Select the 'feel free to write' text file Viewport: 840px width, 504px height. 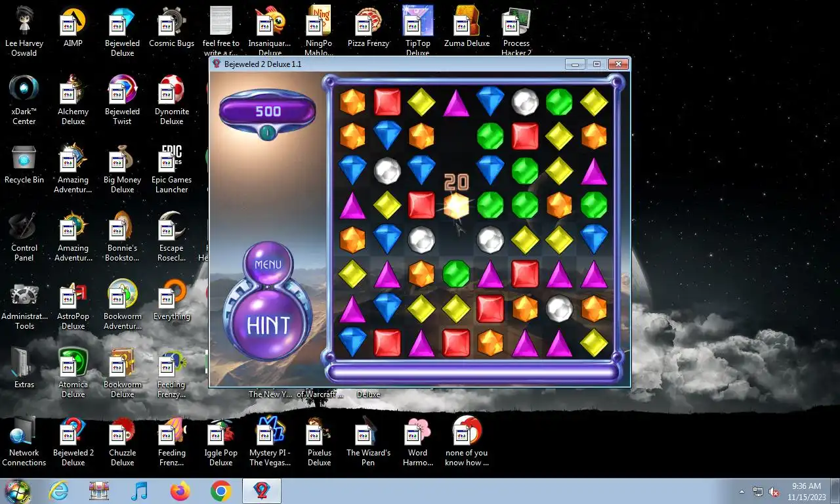tap(221, 31)
